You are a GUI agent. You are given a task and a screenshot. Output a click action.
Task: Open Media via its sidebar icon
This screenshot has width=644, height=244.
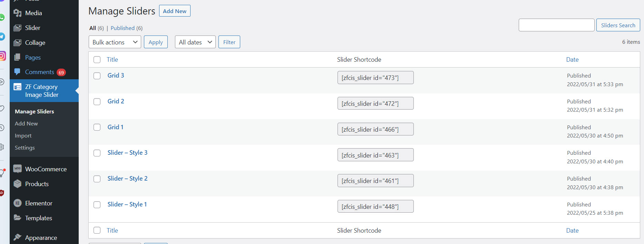tap(17, 13)
